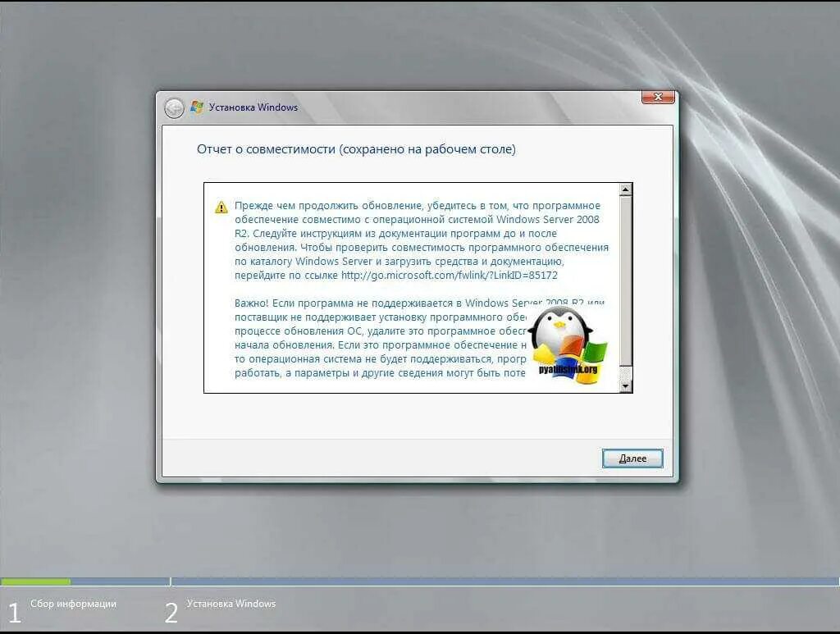Screen dimensions: 840x634
Task: Click the back arrow navigation icon
Action: [175, 107]
